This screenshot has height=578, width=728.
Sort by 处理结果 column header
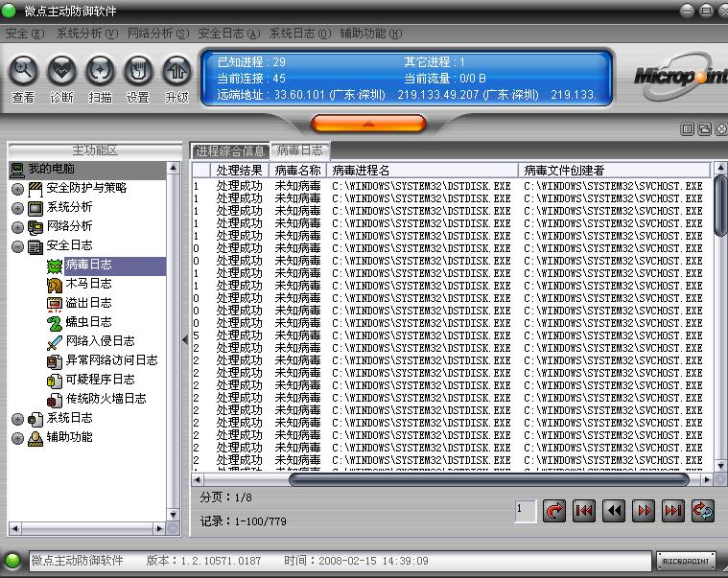[239, 170]
